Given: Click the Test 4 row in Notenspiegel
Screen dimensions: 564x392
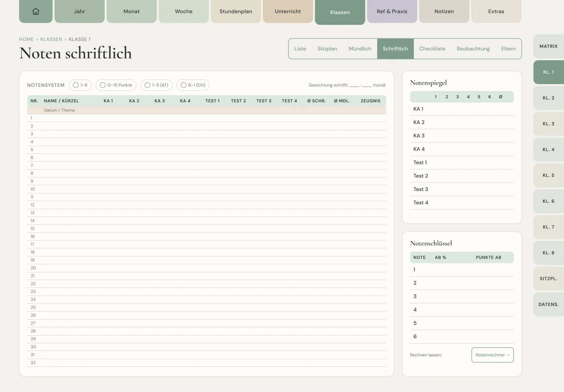Looking at the screenshot, I should click(x=462, y=203).
